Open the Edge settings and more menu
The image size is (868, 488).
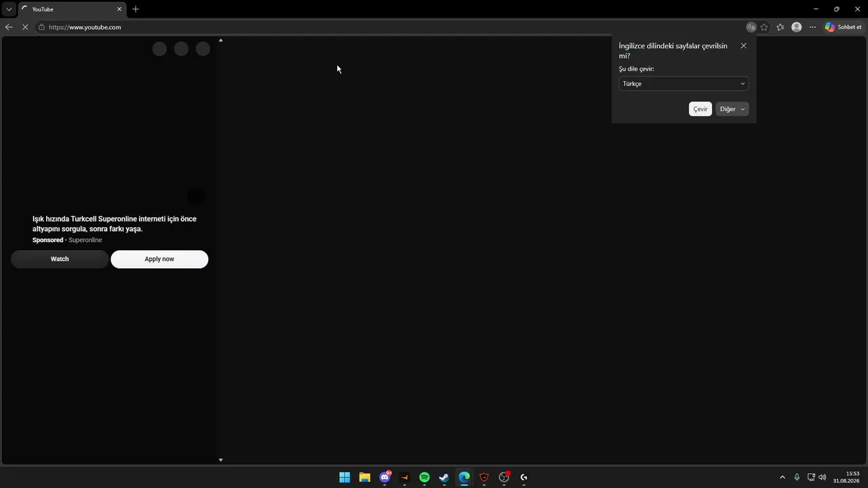pyautogui.click(x=812, y=27)
